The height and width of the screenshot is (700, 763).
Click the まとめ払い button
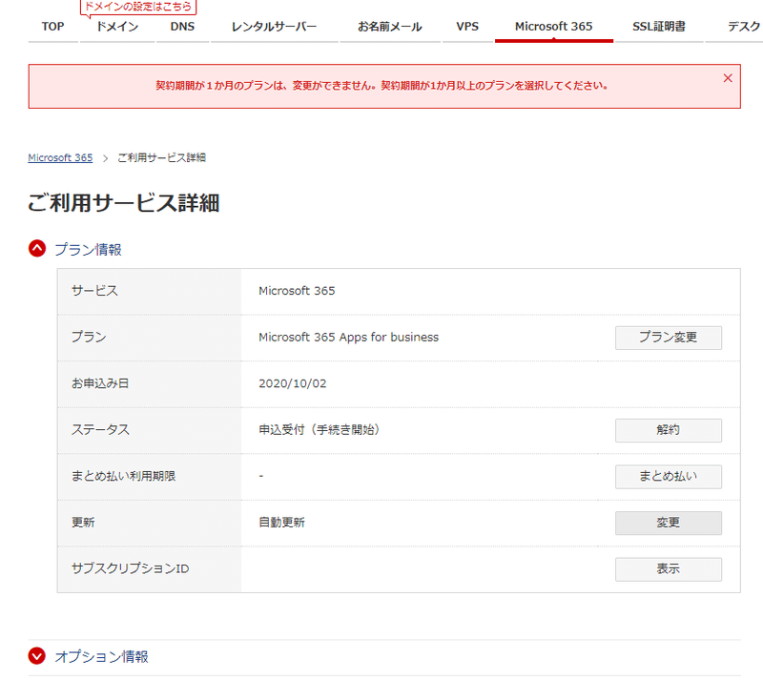[x=669, y=476]
